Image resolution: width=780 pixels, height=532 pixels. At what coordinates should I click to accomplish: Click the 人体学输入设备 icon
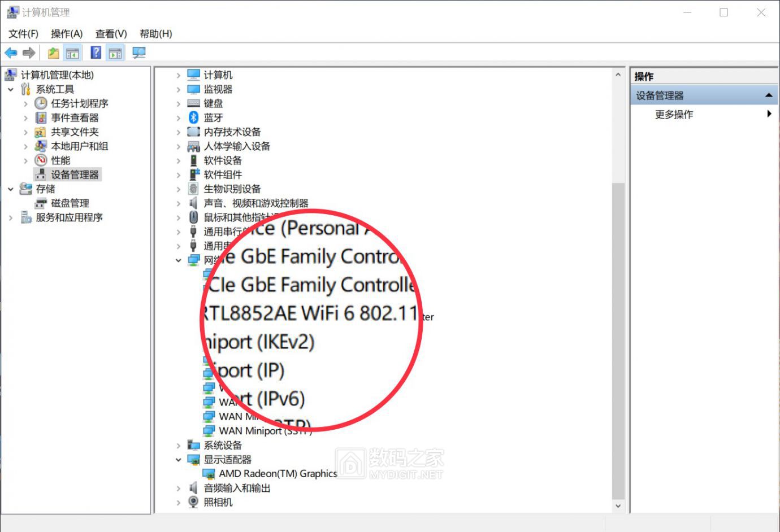pos(193,146)
